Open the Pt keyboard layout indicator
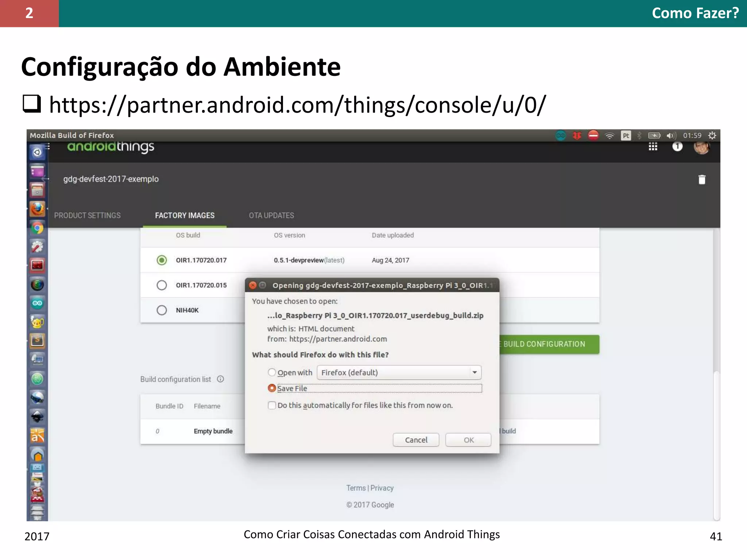This screenshot has width=747, height=560. [626, 136]
